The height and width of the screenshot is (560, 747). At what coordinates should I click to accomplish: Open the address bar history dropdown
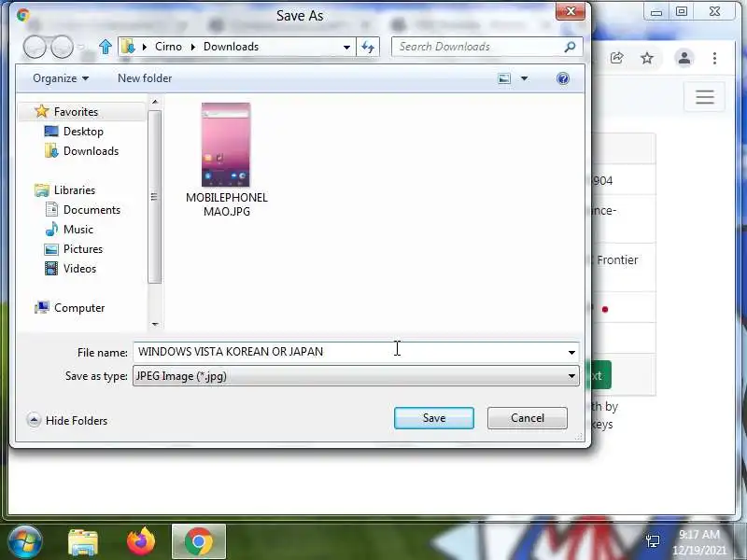tap(346, 47)
